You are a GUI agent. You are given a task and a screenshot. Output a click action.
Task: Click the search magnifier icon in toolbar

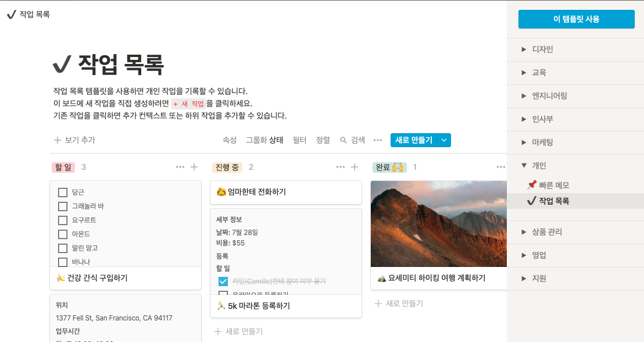click(x=344, y=140)
